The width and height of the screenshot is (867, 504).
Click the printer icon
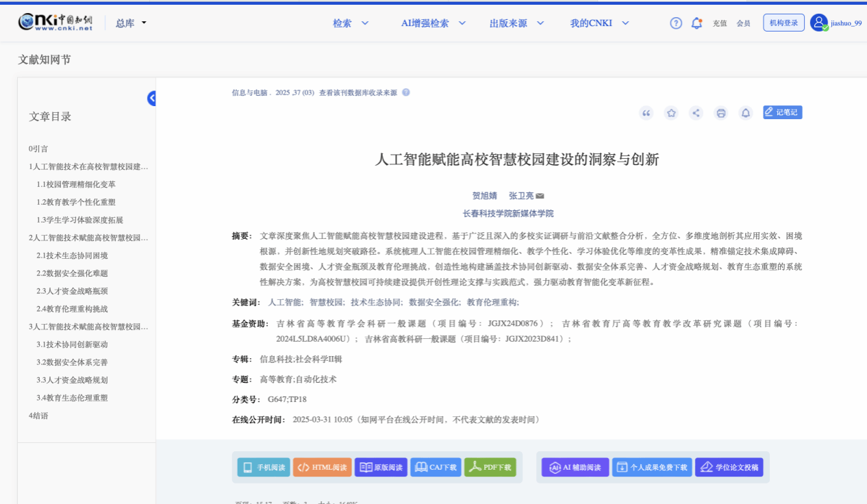click(720, 113)
